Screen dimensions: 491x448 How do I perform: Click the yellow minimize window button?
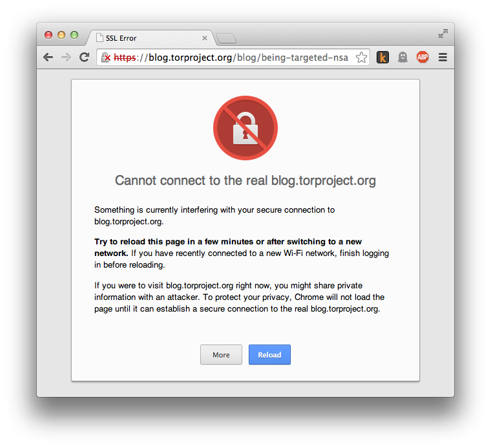61,35
